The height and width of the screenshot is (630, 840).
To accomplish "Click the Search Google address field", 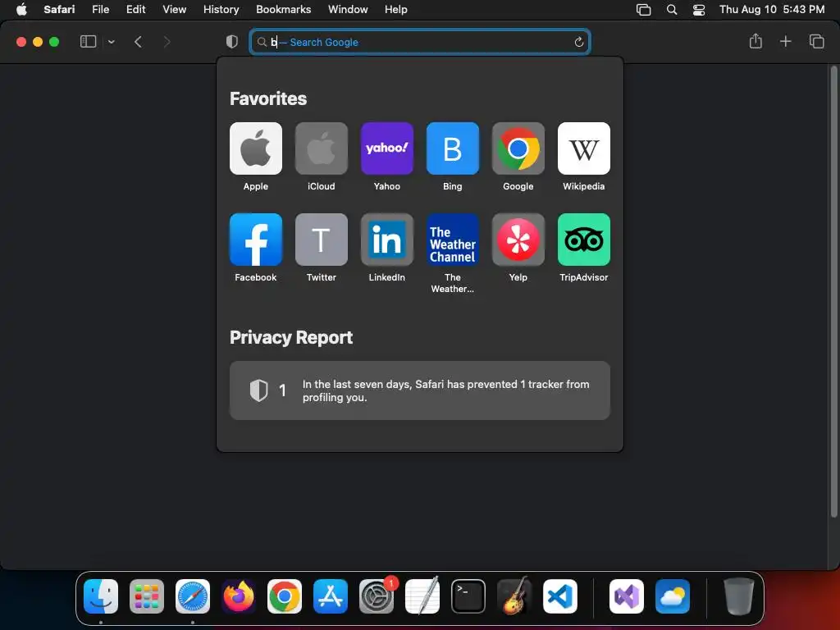I will tap(419, 42).
